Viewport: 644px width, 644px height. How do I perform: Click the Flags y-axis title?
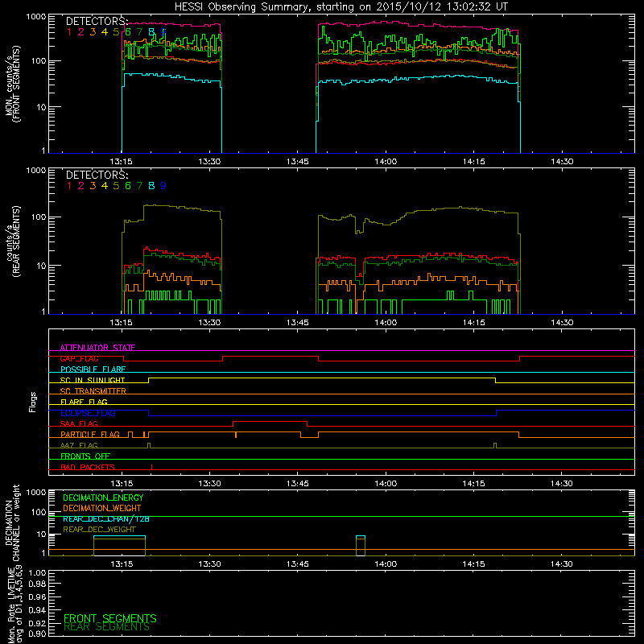[x=33, y=402]
